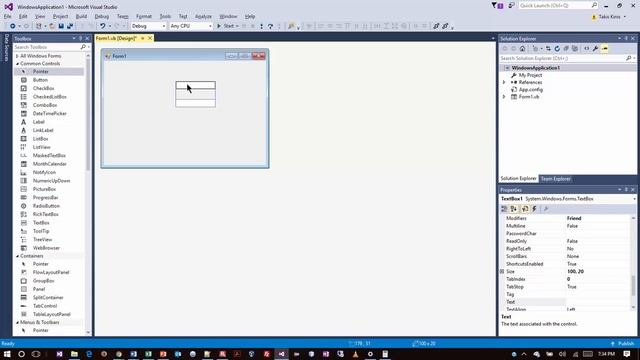Screen dimensions: 640x360
Task: Choose the ProgressBar toolbox control
Action: (45, 198)
